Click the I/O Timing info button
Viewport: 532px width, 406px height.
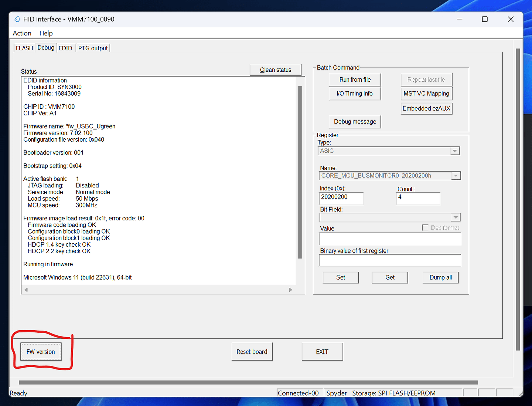coord(355,94)
